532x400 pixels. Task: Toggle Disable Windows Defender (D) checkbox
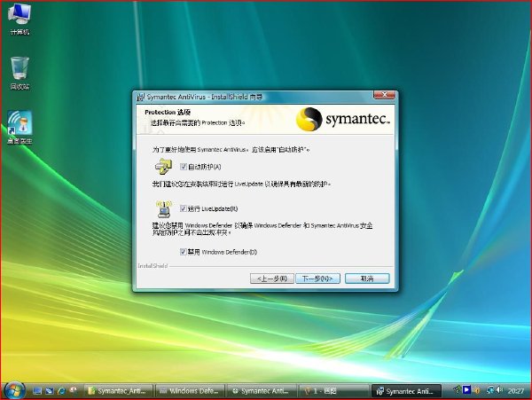184,252
